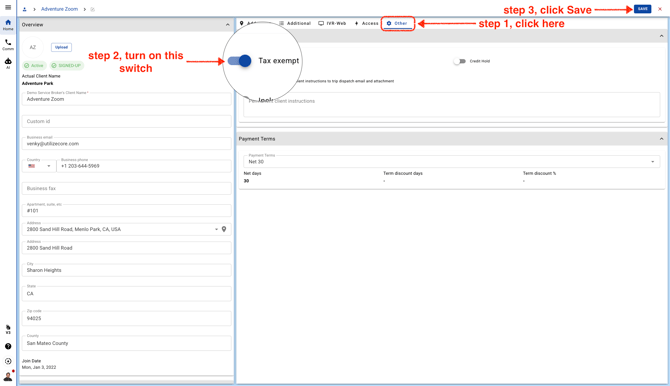This screenshot has width=670, height=386.
Task: Go to Home in the sidebar
Action: (8, 25)
